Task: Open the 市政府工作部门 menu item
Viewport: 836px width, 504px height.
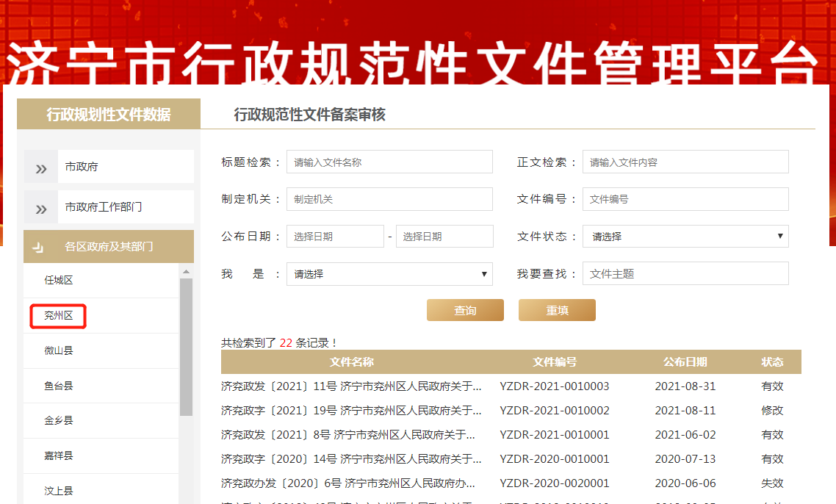Action: (104, 208)
